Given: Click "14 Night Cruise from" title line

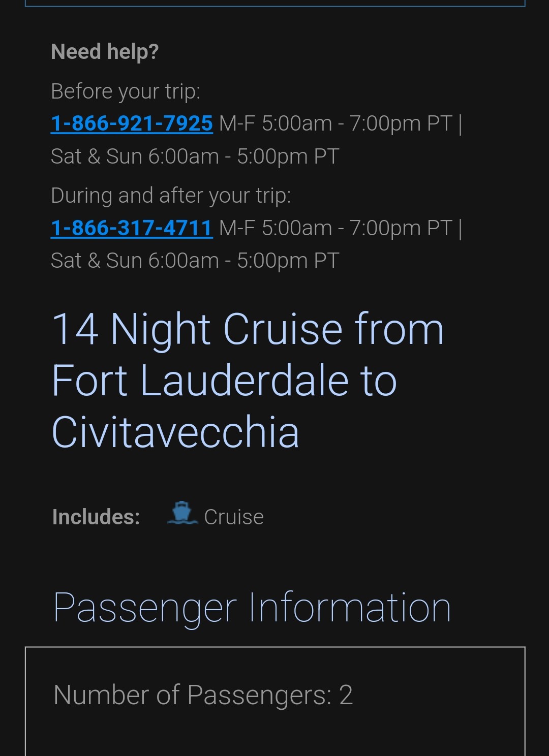Looking at the screenshot, I should [x=248, y=329].
